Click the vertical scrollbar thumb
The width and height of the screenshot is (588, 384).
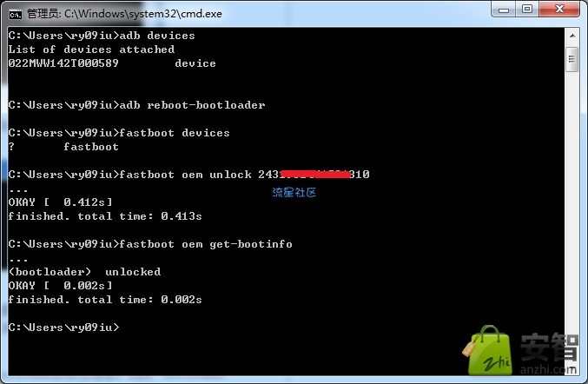click(572, 59)
